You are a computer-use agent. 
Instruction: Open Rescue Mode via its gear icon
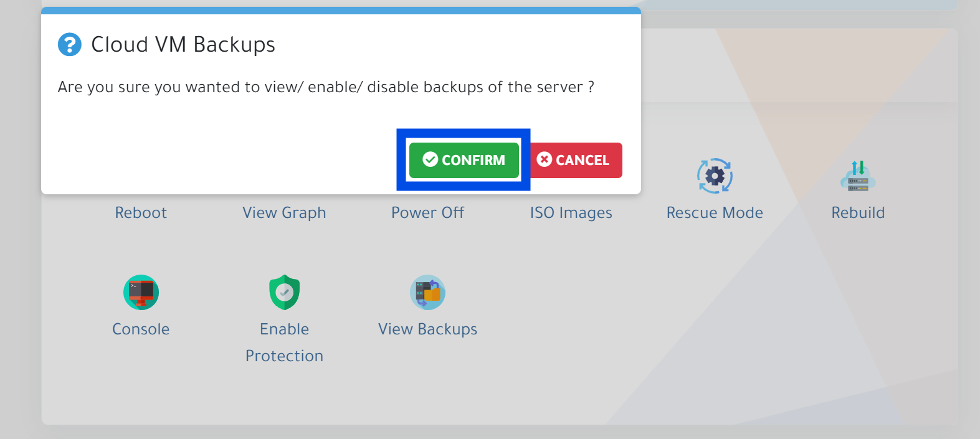pos(715,176)
